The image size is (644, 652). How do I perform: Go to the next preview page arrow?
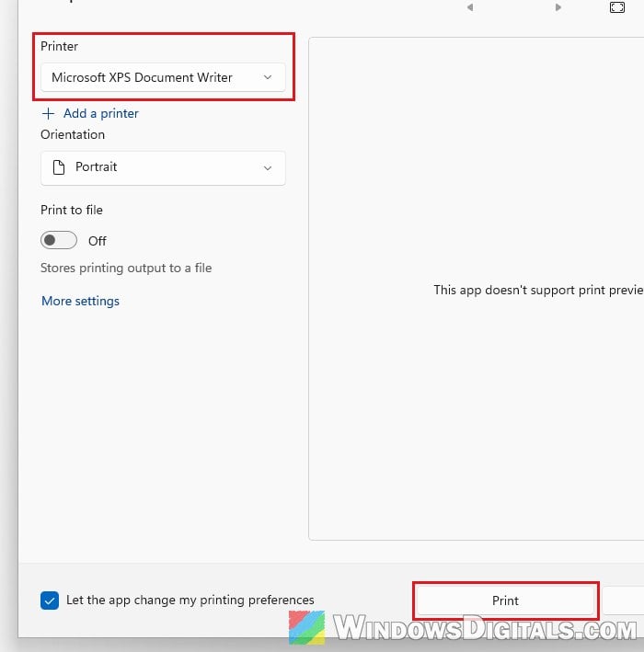click(x=558, y=7)
